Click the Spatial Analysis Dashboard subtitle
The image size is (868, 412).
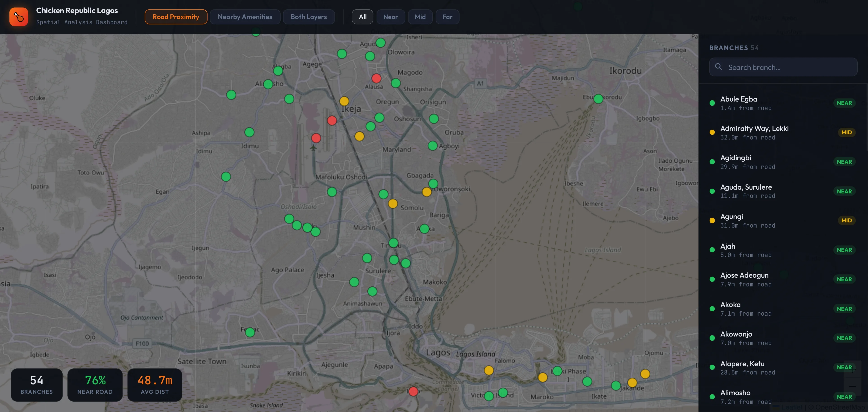click(82, 22)
